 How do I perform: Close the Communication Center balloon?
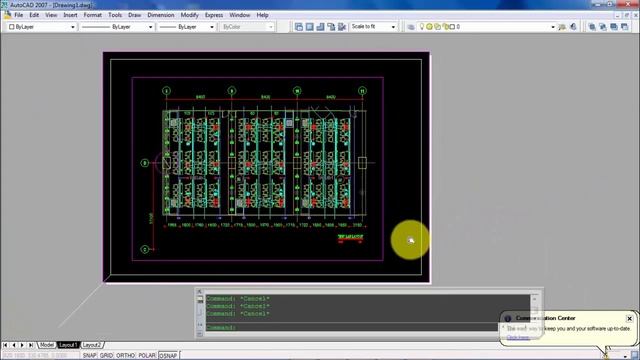629,318
